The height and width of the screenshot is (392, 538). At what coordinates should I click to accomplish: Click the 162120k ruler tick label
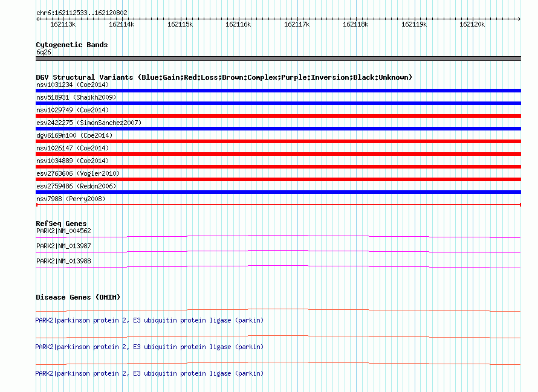[472, 24]
